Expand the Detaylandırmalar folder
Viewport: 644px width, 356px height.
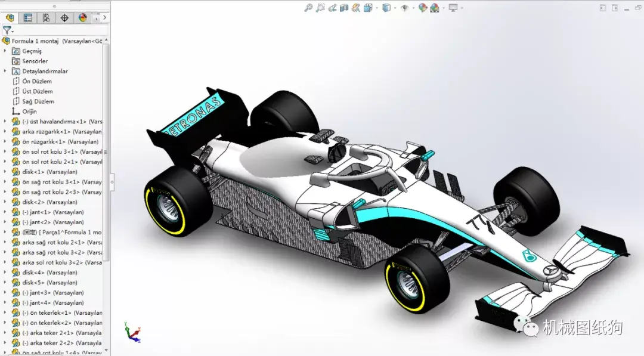(x=5, y=71)
